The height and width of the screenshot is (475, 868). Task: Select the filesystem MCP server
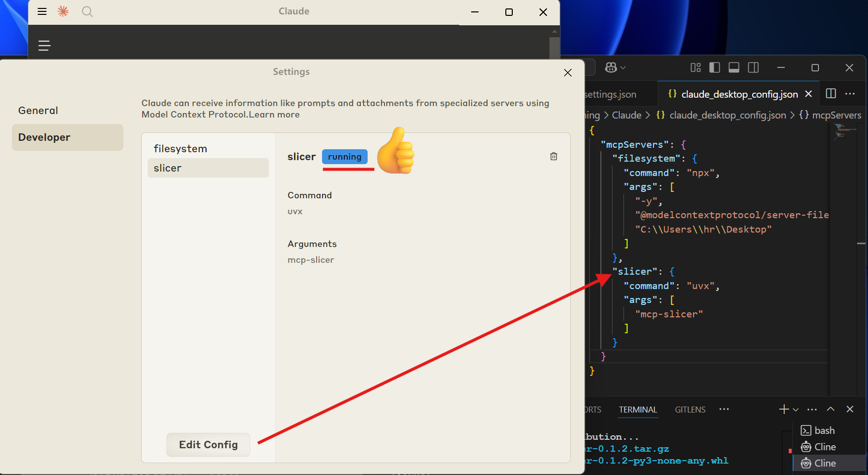point(180,149)
